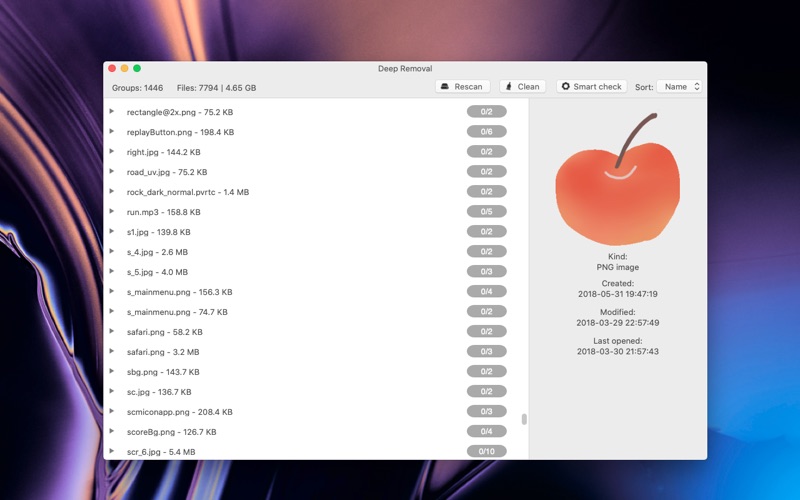This screenshot has height=500, width=800.
Task: Expand the s_mainmenu.png 156.3 KB group
Action: [112, 291]
